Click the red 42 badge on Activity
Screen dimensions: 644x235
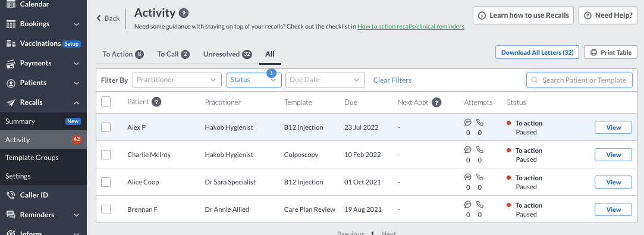[76, 140]
